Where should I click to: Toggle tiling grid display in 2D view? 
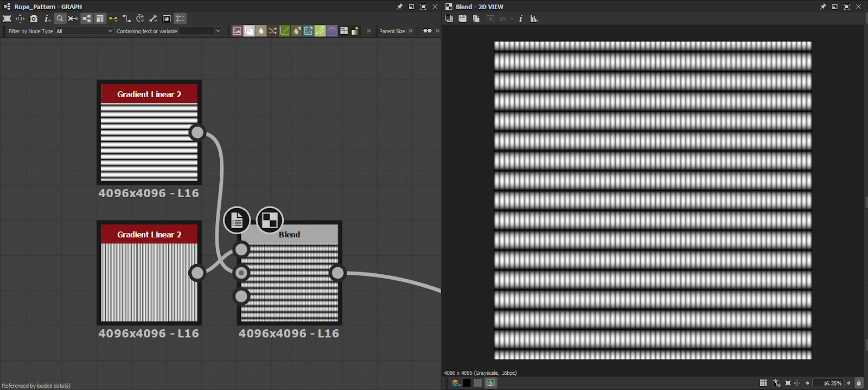[763, 383]
